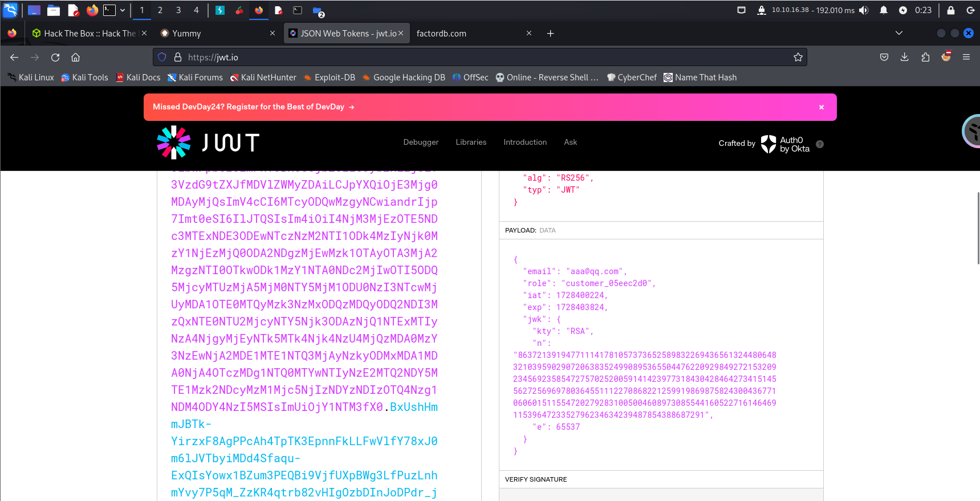The height and width of the screenshot is (501, 980).
Task: Bookmark this page with the star icon
Action: [x=798, y=57]
